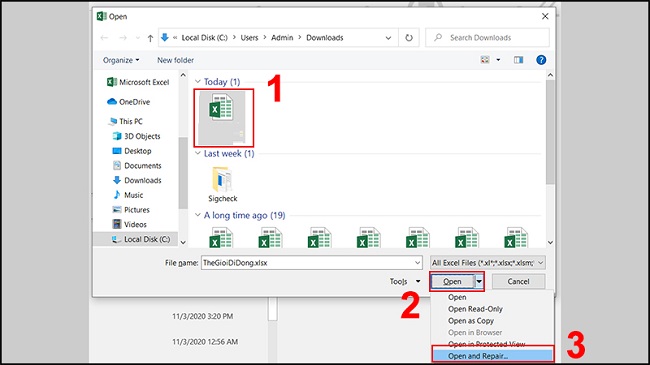
Task: Open the Organize menu
Action: (x=121, y=60)
